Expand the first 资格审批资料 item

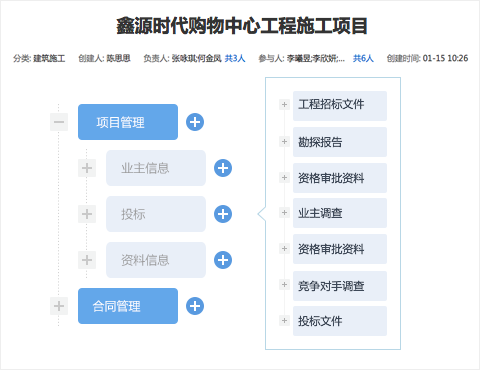[x=284, y=177]
